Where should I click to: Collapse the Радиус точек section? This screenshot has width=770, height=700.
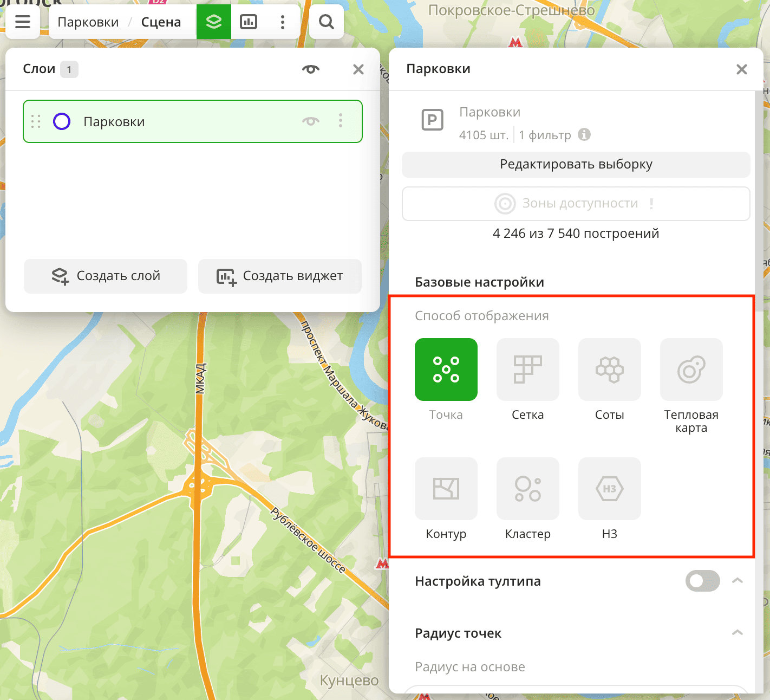point(737,633)
